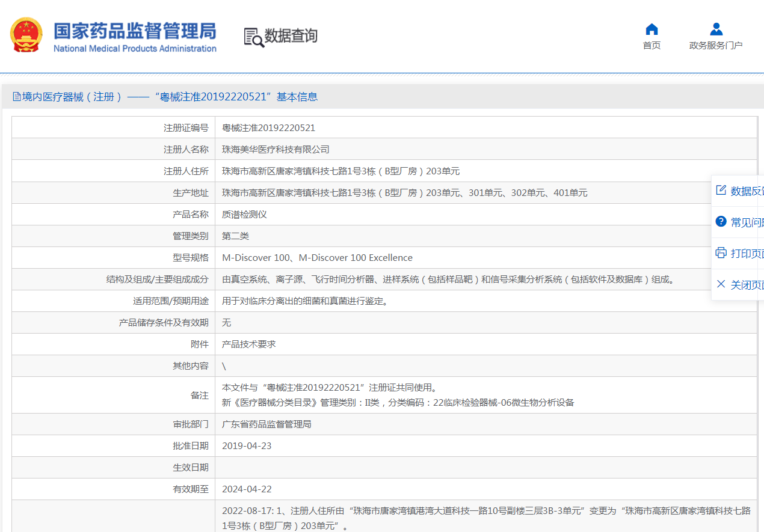This screenshot has height=532, width=764.
Task: Open the 常见问题 help item in the side panel
Action: click(x=739, y=222)
